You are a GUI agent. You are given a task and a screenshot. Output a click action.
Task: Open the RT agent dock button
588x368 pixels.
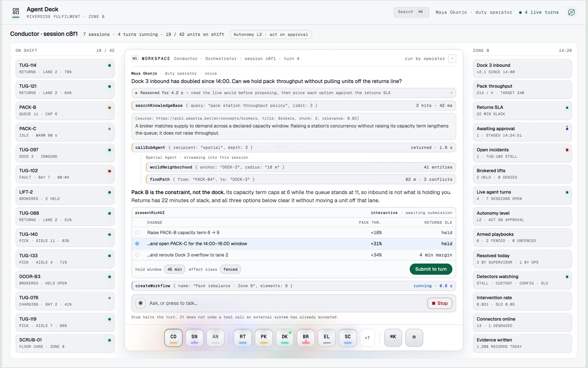pyautogui.click(x=243, y=337)
